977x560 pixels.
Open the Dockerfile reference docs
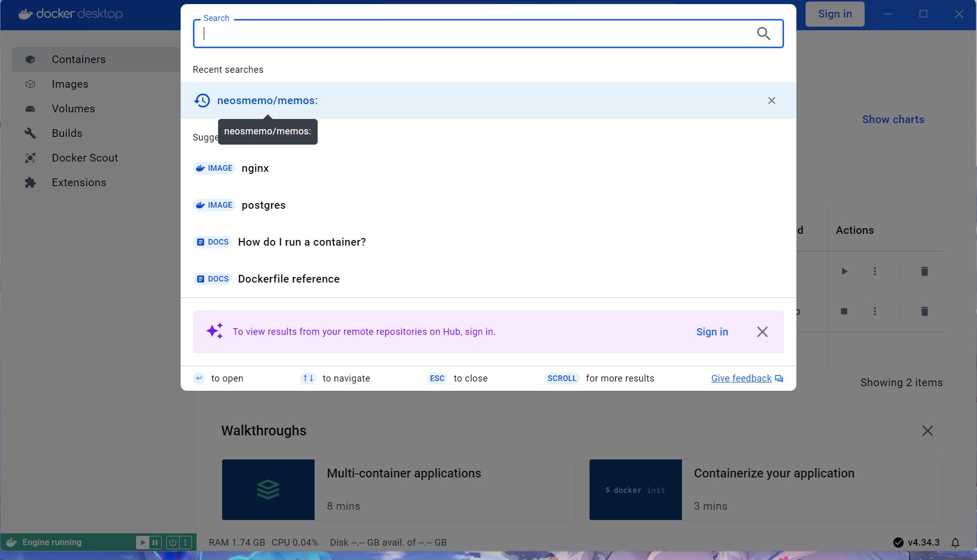[288, 279]
